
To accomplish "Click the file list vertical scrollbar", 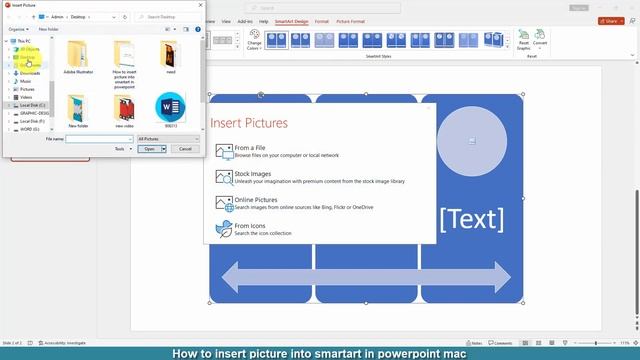I will [203, 84].
